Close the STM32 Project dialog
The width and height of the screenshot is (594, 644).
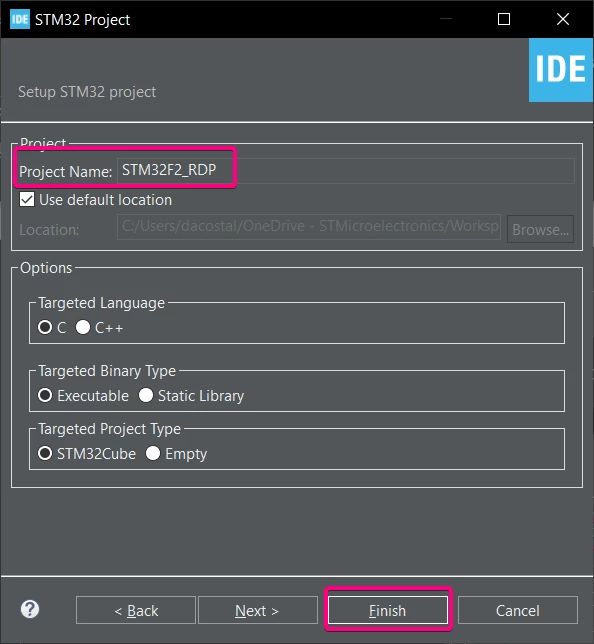point(562,19)
